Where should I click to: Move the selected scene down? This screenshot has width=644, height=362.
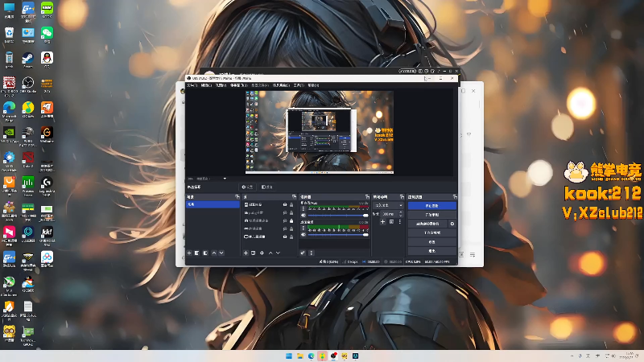point(221,253)
